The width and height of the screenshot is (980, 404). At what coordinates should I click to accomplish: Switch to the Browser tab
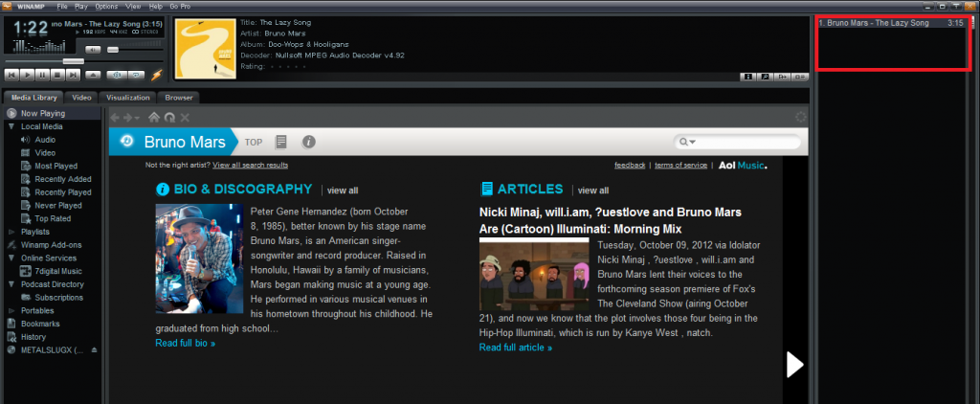179,98
